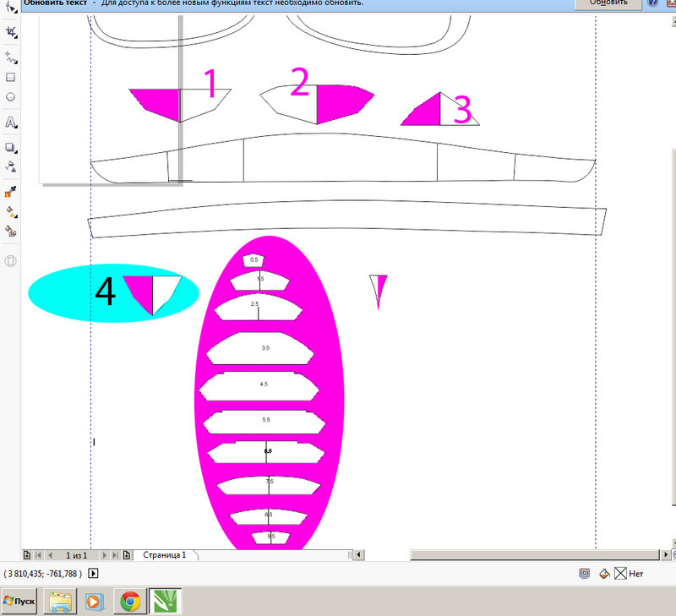Screen dimensions: 676x616
Task: Click color proofing icon in status bar
Action: [584, 574]
